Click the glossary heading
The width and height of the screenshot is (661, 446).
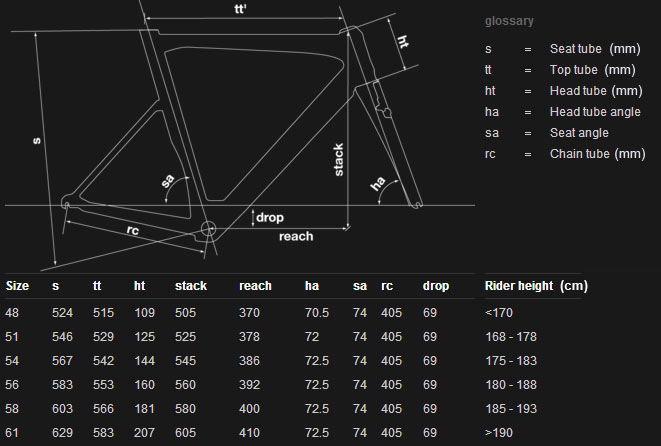[x=510, y=21]
